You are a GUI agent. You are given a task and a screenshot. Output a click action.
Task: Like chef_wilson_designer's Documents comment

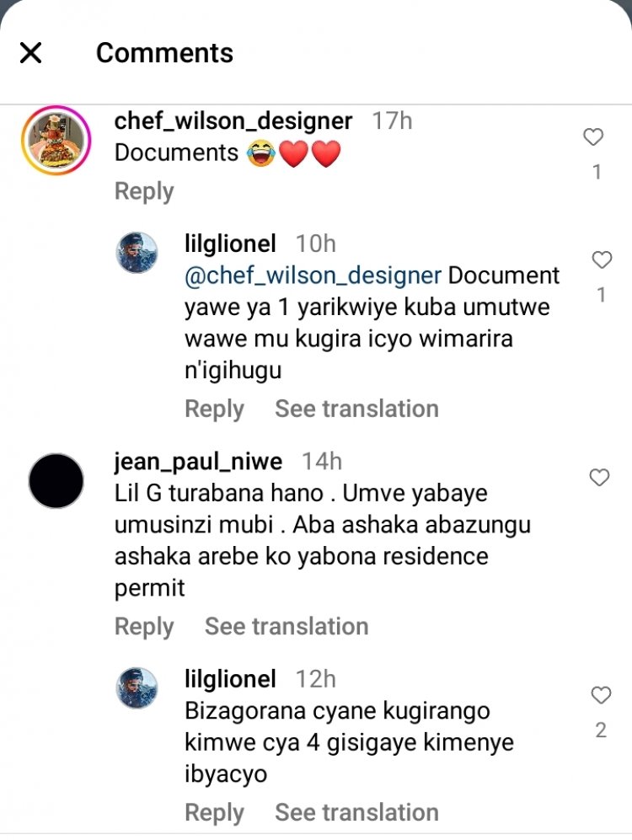tap(593, 137)
